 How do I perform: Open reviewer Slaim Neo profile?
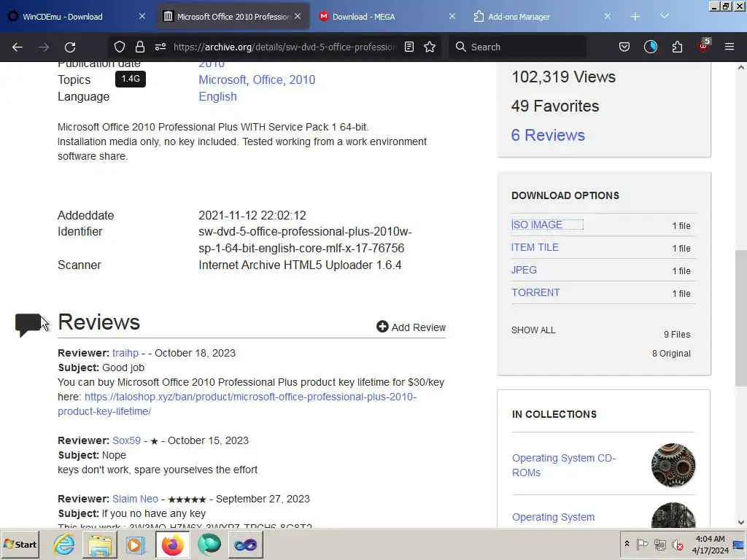coord(135,499)
